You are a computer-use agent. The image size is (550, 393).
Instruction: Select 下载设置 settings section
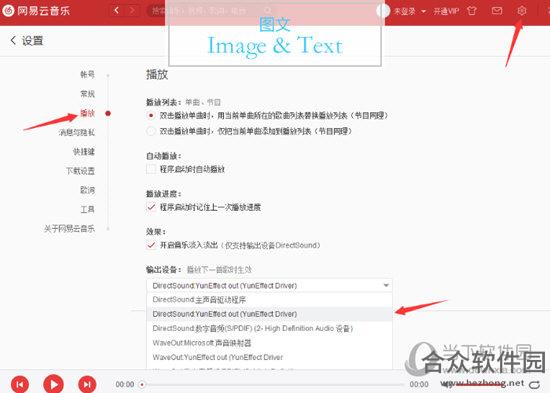(80, 171)
